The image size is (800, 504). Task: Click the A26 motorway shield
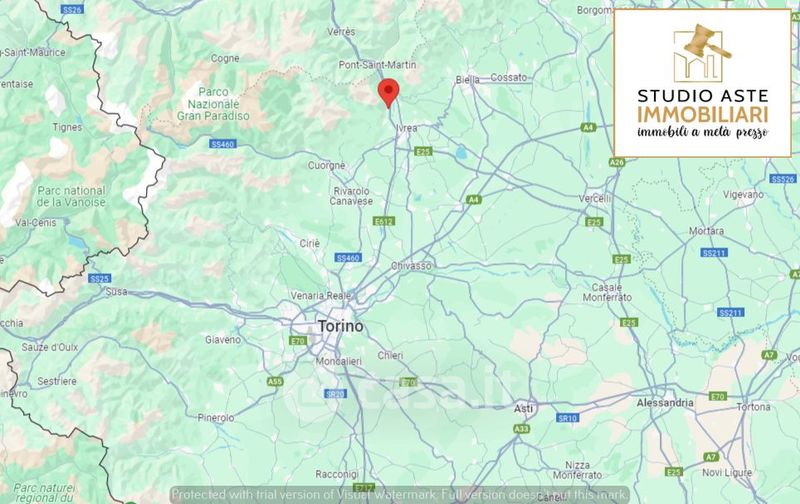click(617, 162)
